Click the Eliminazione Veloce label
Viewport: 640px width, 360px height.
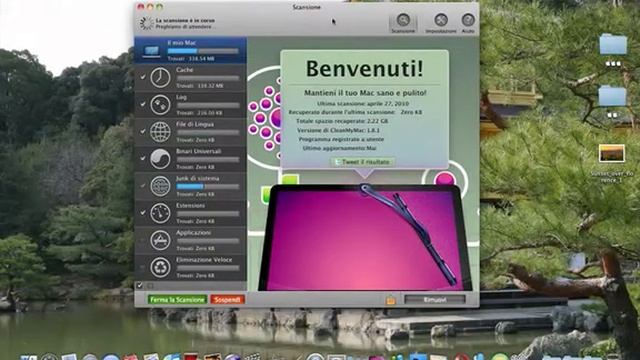click(204, 260)
